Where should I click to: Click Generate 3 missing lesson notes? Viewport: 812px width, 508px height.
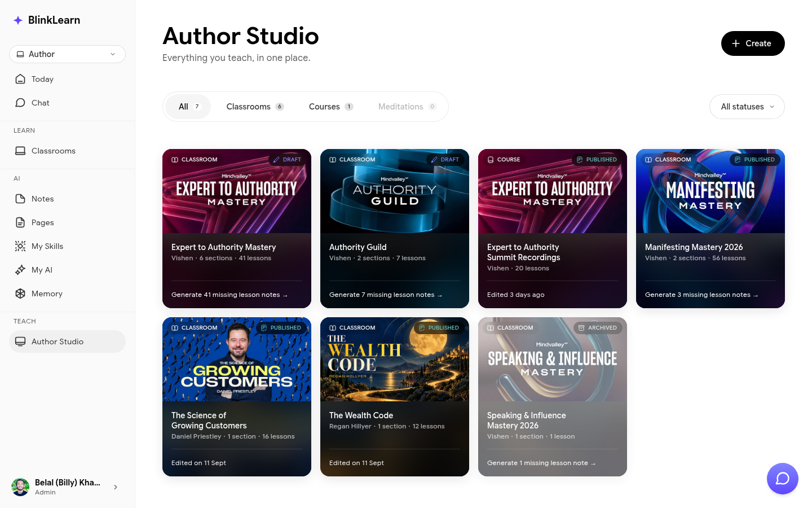[701, 295]
